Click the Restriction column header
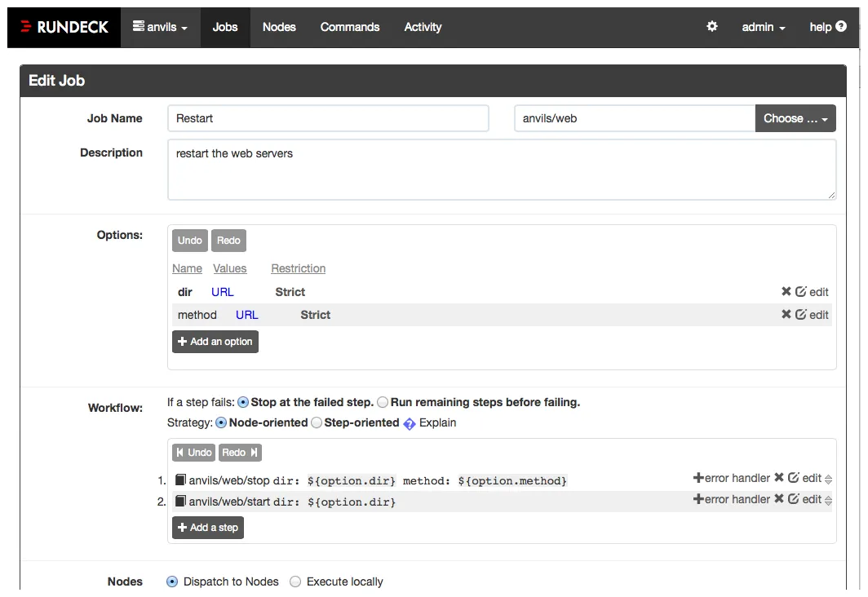868x597 pixels. coord(299,268)
